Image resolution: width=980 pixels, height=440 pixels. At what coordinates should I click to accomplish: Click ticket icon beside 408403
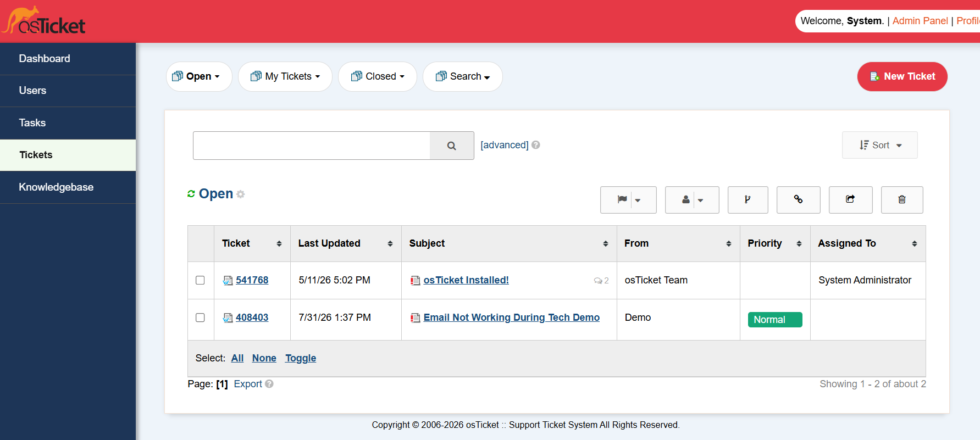click(228, 318)
